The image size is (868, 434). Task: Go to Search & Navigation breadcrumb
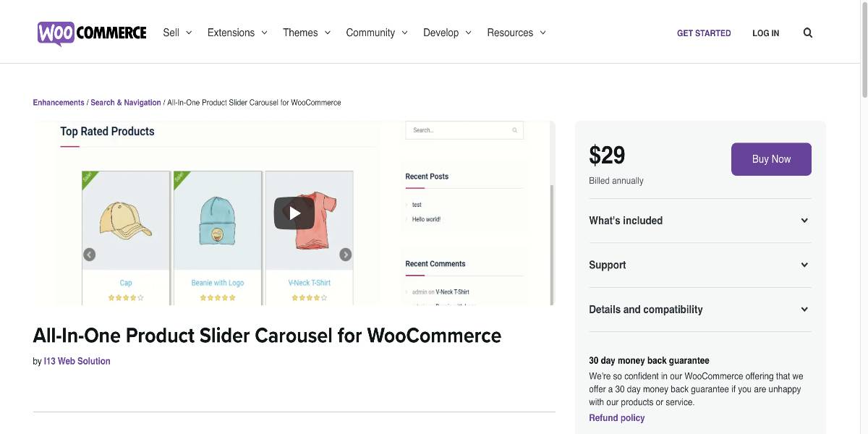(x=126, y=103)
